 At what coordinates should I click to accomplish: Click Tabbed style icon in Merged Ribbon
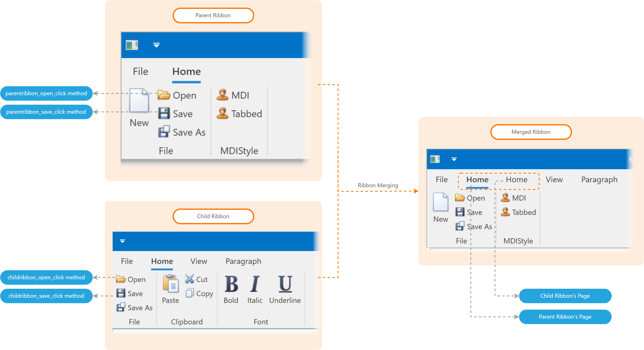click(505, 212)
